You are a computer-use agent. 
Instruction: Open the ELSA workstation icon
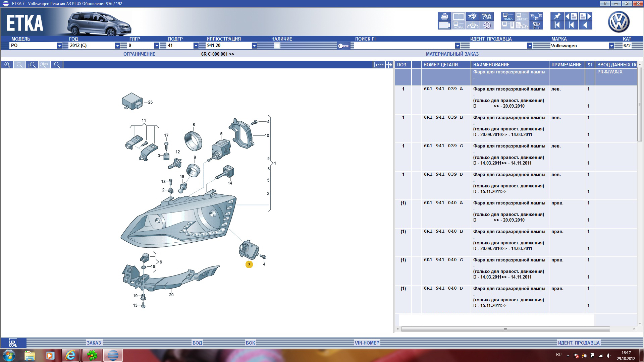click(508, 16)
